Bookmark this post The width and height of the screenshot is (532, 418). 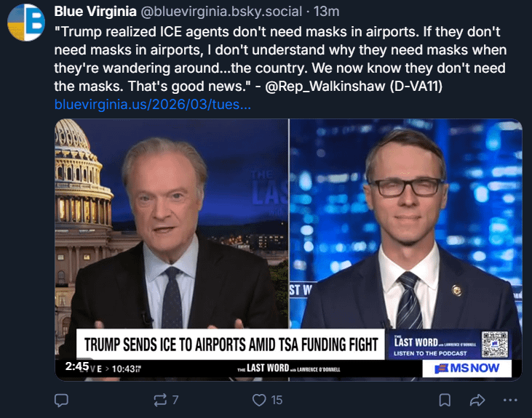[445, 400]
